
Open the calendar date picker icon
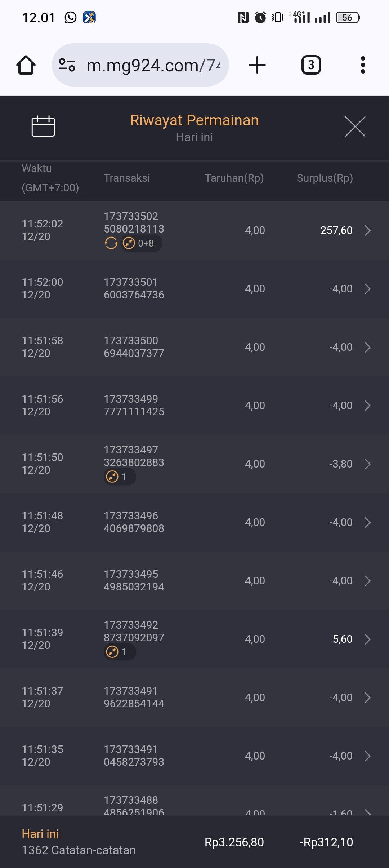pos(43,126)
